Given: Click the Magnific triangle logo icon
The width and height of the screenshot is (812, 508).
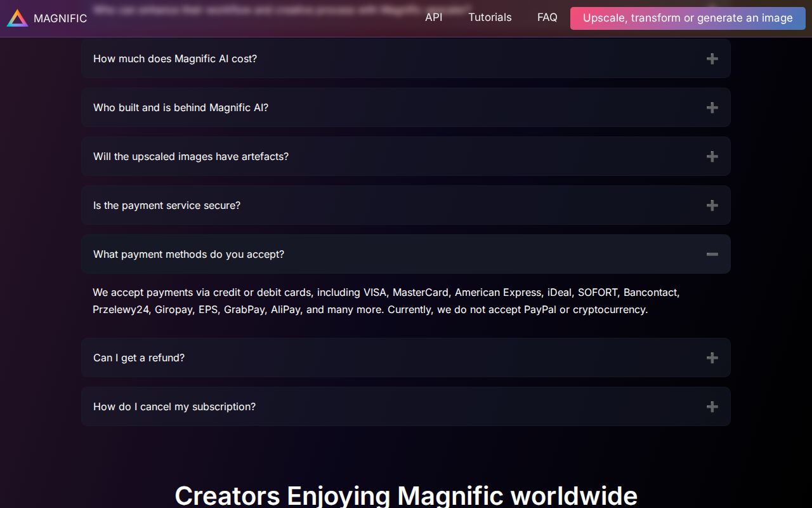Looking at the screenshot, I should coord(17,18).
